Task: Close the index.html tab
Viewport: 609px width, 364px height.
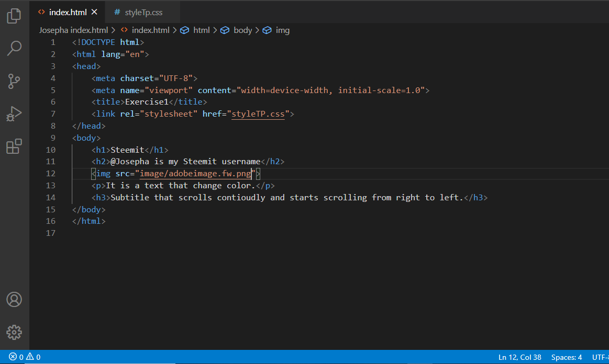Action: 94,12
